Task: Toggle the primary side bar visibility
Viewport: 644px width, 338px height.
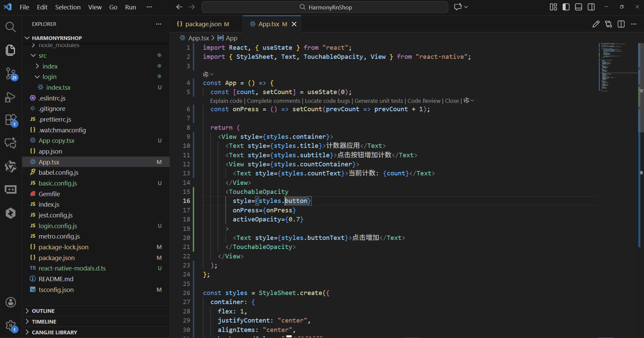Action: click(566, 7)
